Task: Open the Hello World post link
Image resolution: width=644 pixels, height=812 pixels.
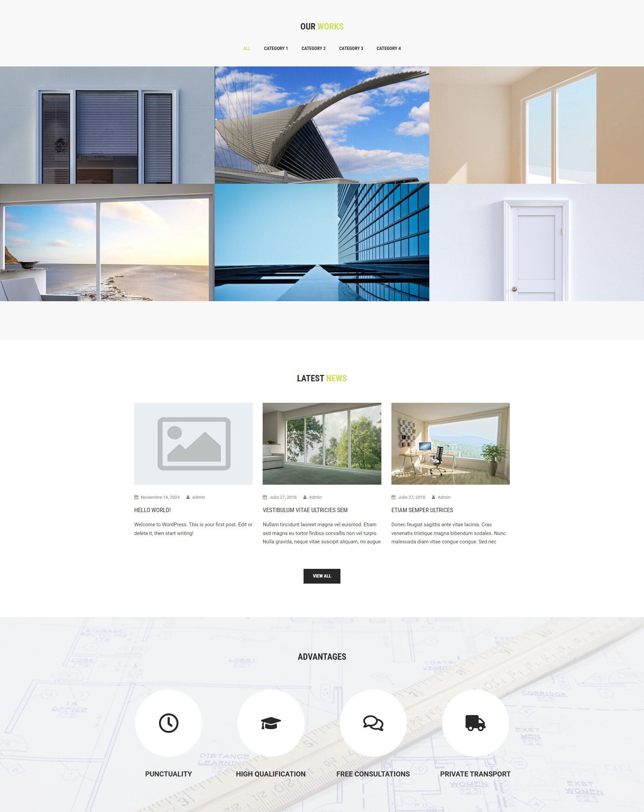Action: 152,509
